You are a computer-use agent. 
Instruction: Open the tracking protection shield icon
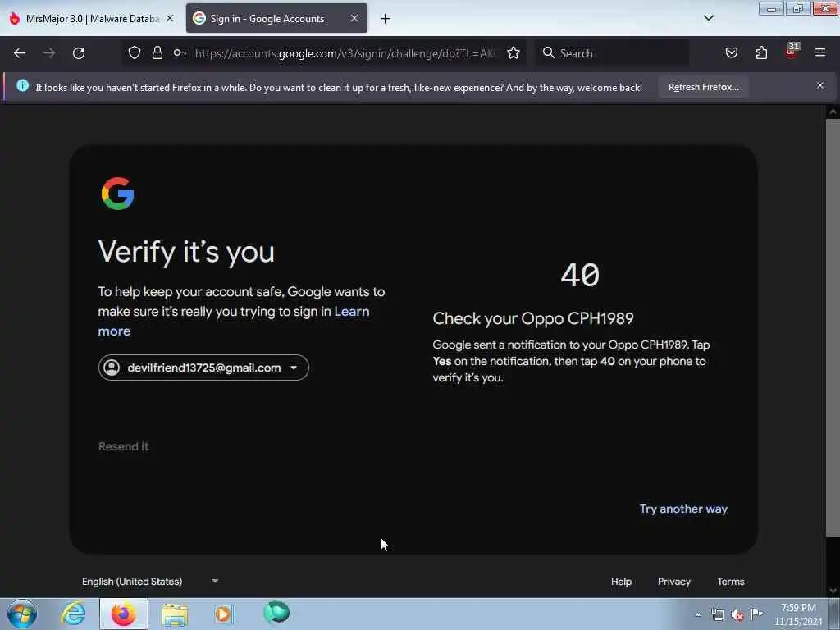135,53
